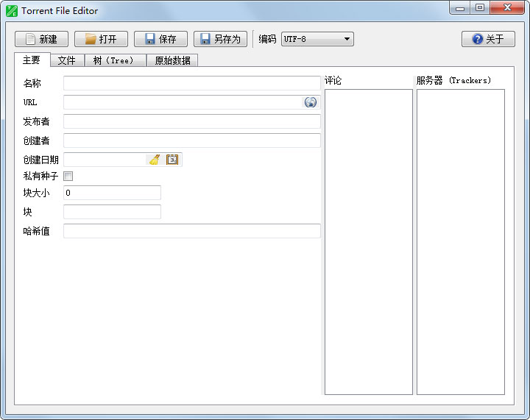
Task: Click the 发布者 publisher input field
Action: tap(192, 121)
